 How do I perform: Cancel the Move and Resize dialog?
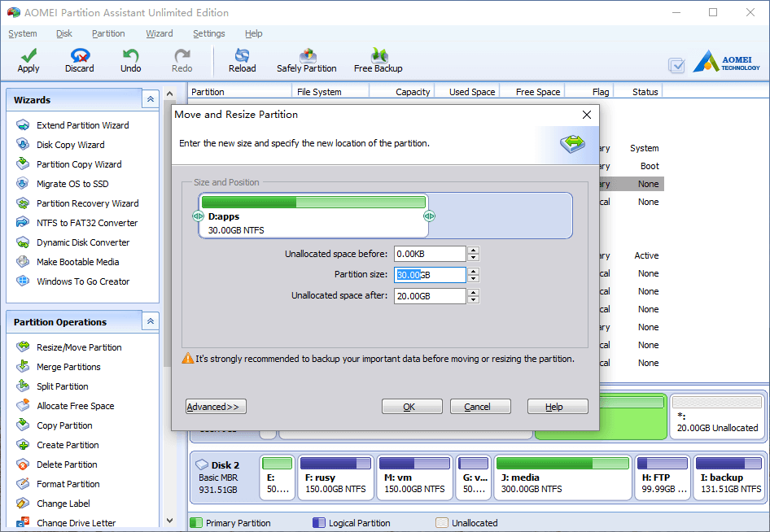click(480, 407)
